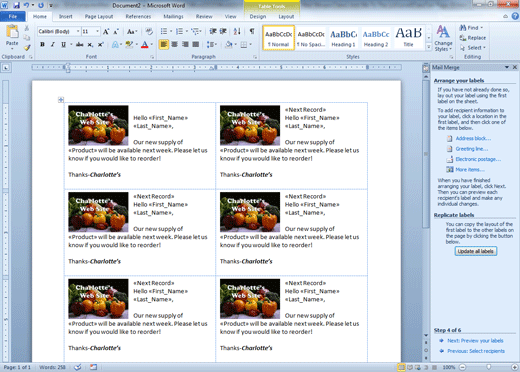
Task: Click the Justify alignment icon
Action: click(196, 44)
